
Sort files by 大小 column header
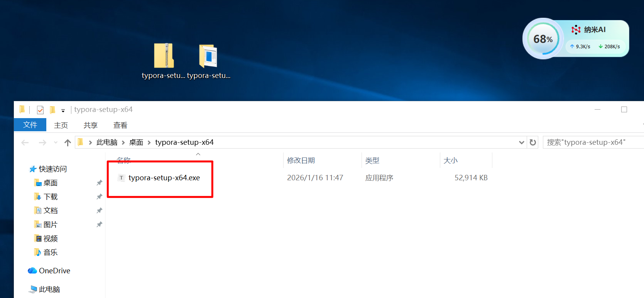450,161
